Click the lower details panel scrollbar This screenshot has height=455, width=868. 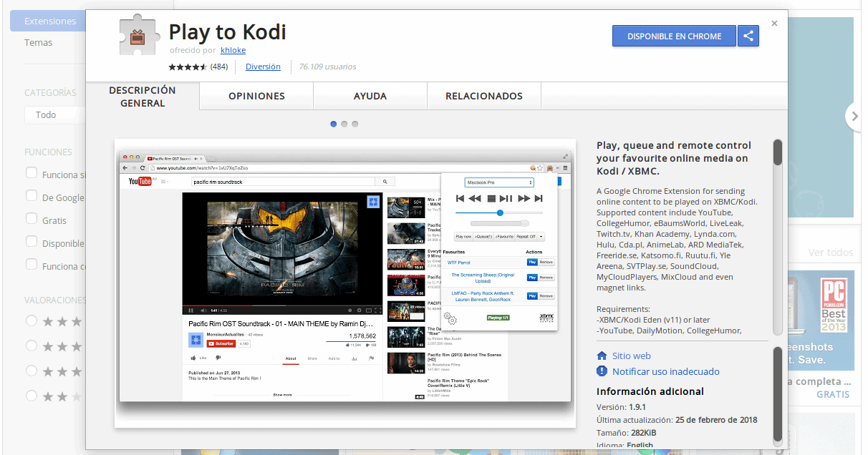coord(778,395)
